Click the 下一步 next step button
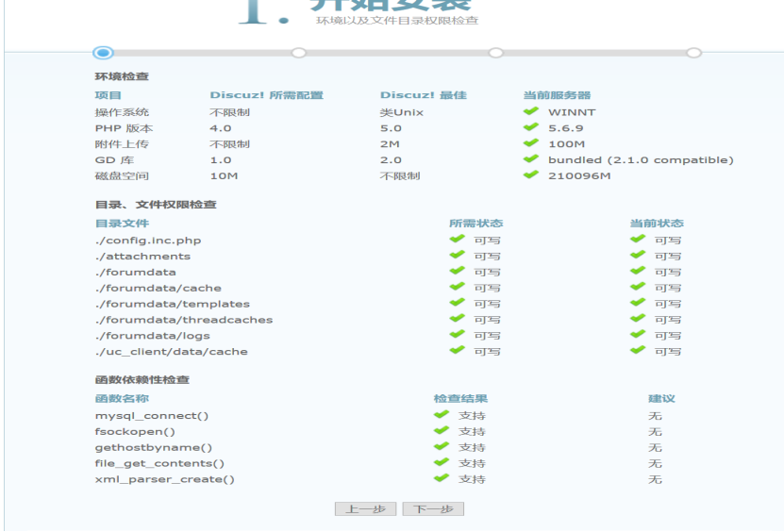Viewport: 784px width, 532px height. click(x=433, y=509)
